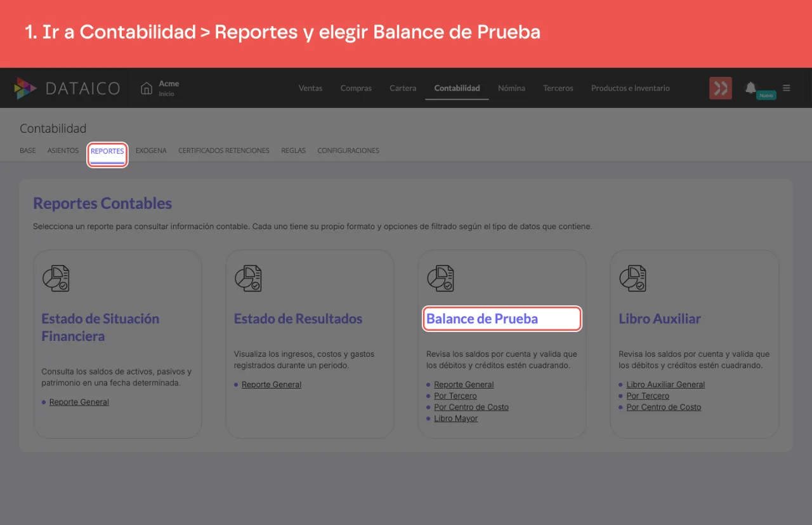Open the Compras menu
This screenshot has height=525, width=812.
coord(356,88)
